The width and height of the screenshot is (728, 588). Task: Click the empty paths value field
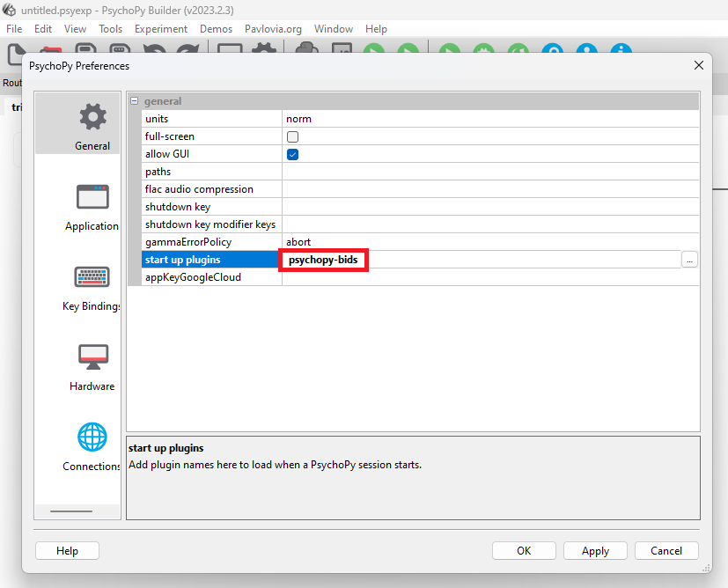[490, 172]
